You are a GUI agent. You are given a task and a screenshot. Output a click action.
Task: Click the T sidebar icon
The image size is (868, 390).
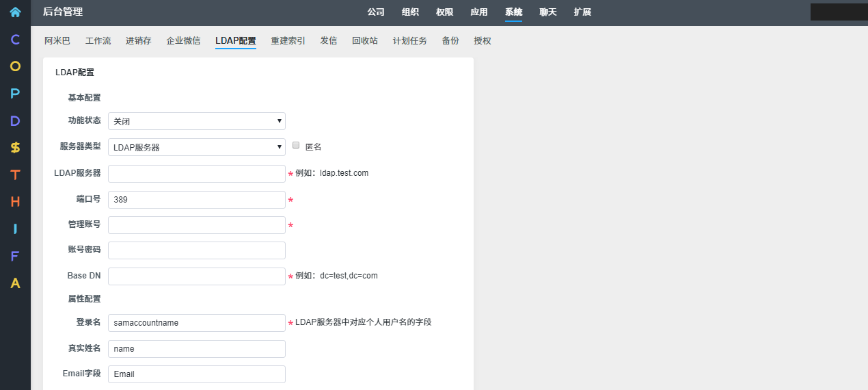click(x=15, y=174)
